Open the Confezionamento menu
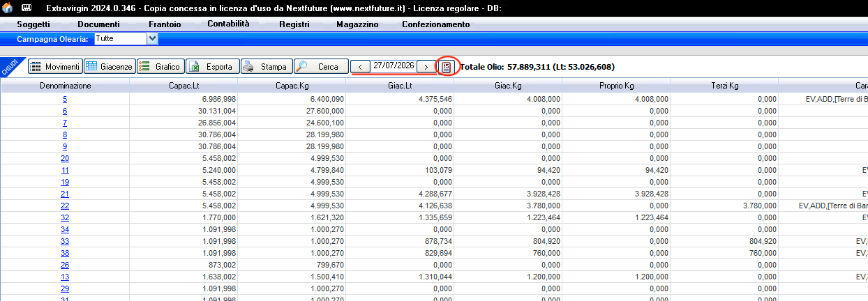This screenshot has width=868, height=301. (436, 24)
